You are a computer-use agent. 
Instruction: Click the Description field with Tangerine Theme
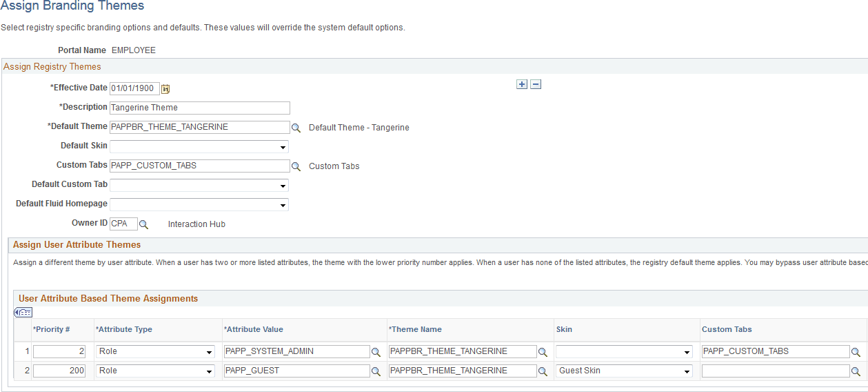pyautogui.click(x=200, y=108)
